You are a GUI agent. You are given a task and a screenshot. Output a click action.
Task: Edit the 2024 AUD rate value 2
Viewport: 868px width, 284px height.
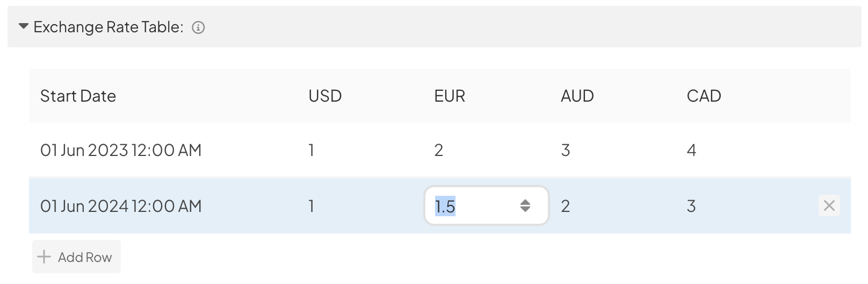(566, 206)
